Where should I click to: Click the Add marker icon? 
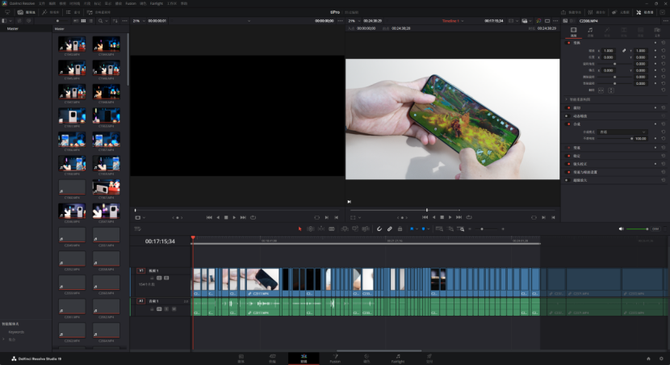(x=423, y=229)
